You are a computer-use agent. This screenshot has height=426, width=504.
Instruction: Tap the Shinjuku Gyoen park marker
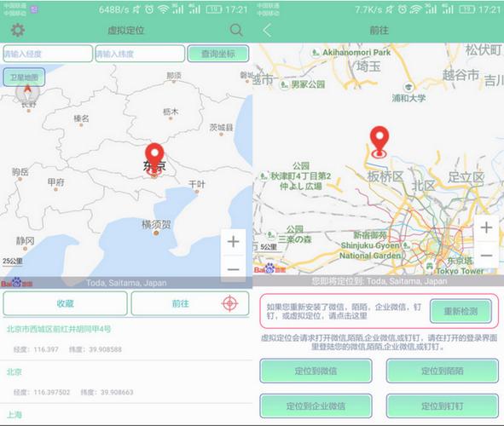[407, 246]
